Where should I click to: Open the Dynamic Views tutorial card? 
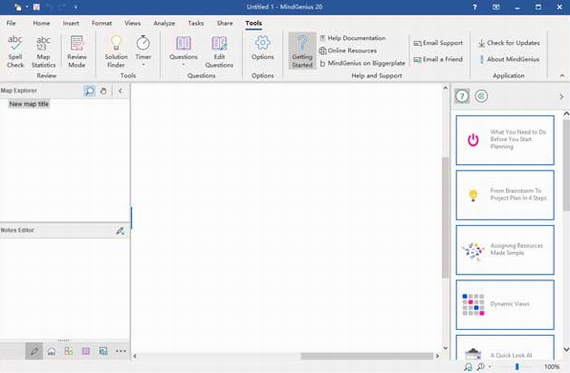[505, 305]
